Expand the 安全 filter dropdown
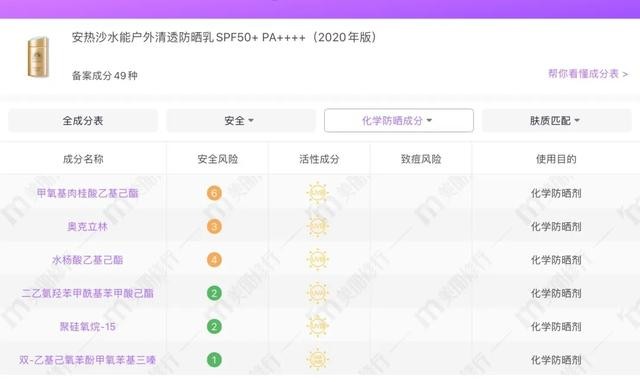 [240, 120]
